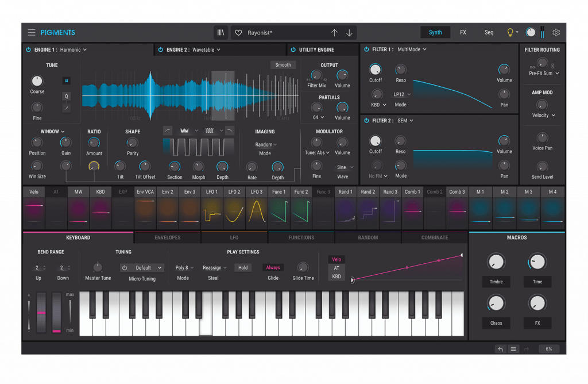
Task: Open the hamburger main menu
Action: 32,33
